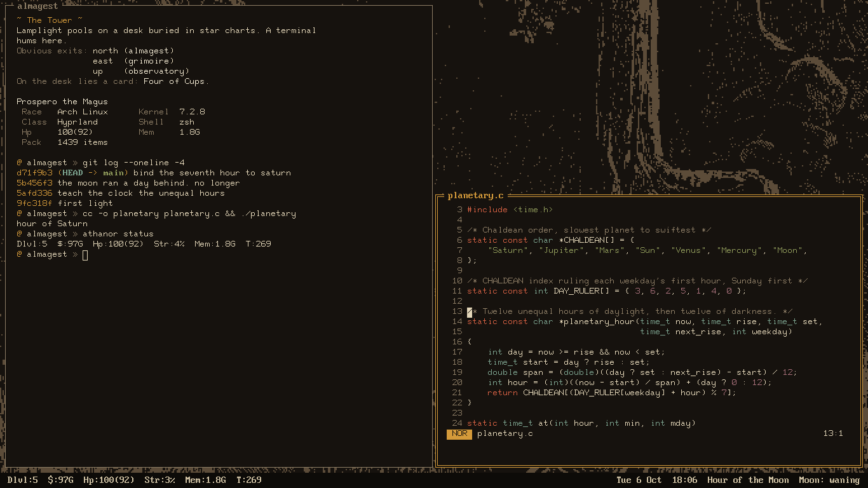Click the 13:1 cursor position indicator
Viewport: 868px width, 488px height.
pos(833,433)
